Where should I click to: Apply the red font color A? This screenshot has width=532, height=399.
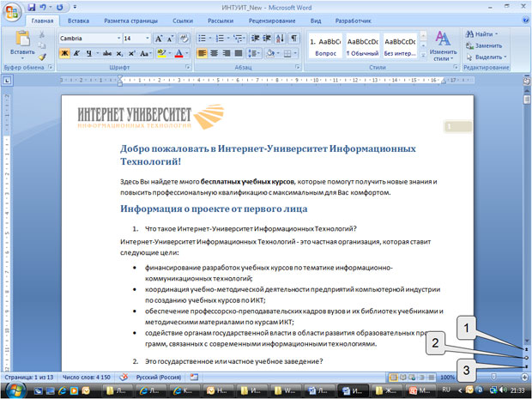pos(178,53)
